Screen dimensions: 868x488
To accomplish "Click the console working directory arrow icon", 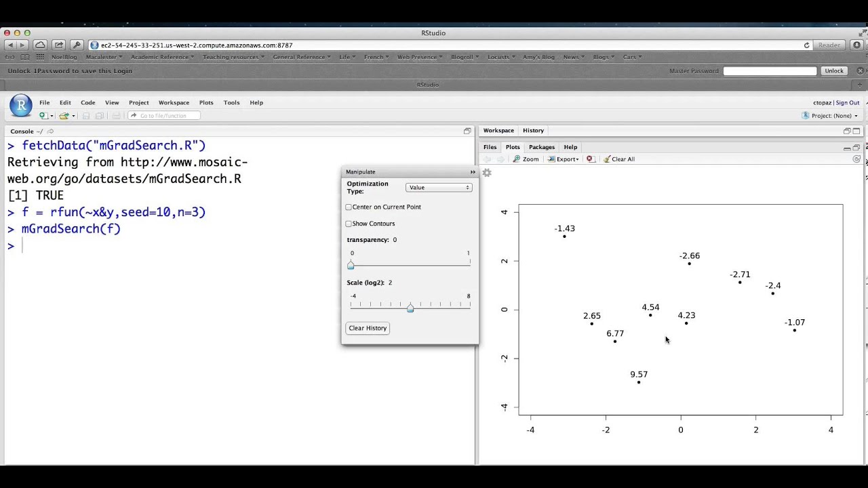I will click(x=50, y=131).
